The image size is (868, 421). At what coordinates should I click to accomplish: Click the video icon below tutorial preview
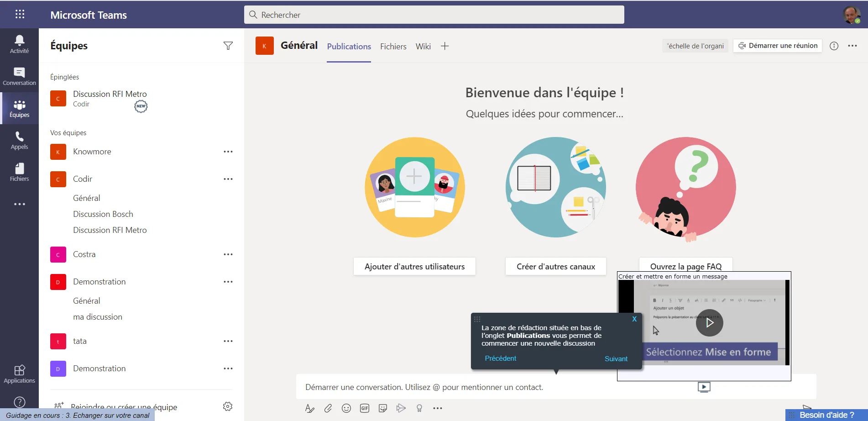pos(704,387)
